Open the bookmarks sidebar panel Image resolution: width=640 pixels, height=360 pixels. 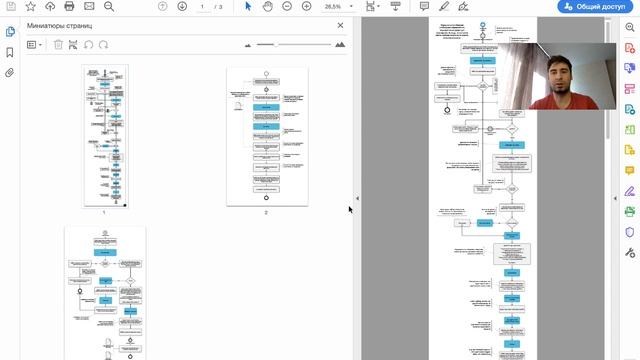point(10,52)
